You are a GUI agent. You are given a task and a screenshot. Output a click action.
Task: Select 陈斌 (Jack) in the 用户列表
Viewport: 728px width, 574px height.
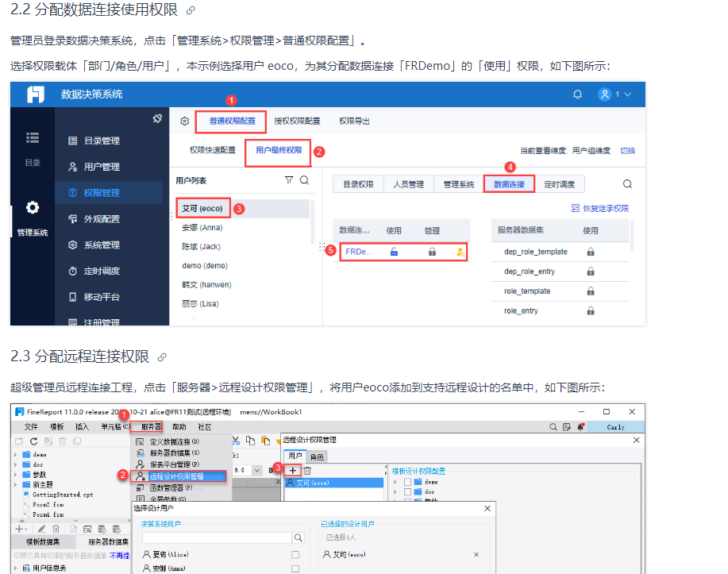coord(201,247)
